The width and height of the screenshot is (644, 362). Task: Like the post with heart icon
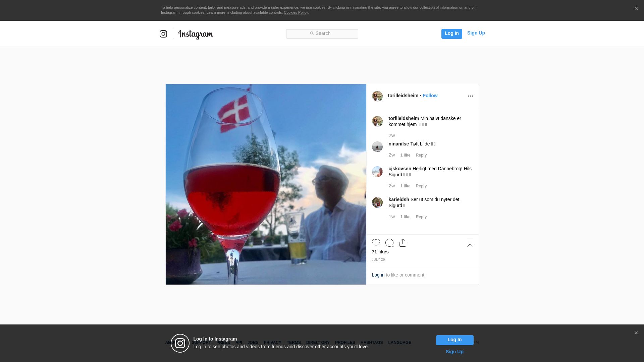pyautogui.click(x=376, y=243)
